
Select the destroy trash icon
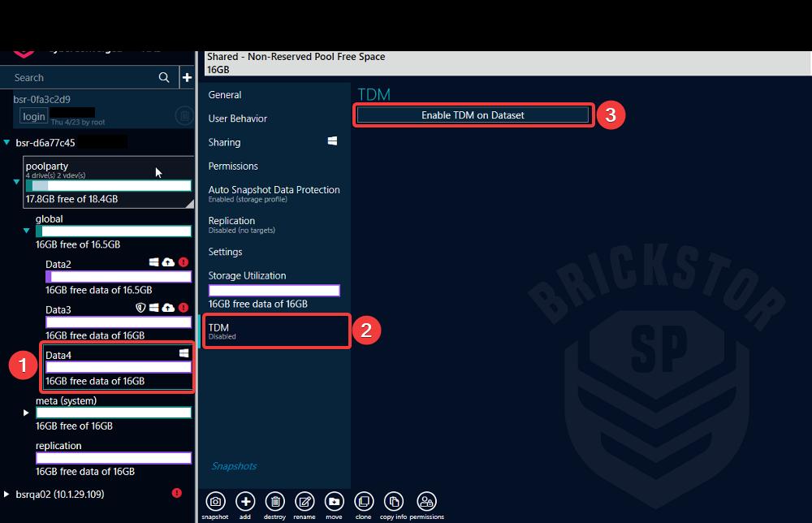274,502
